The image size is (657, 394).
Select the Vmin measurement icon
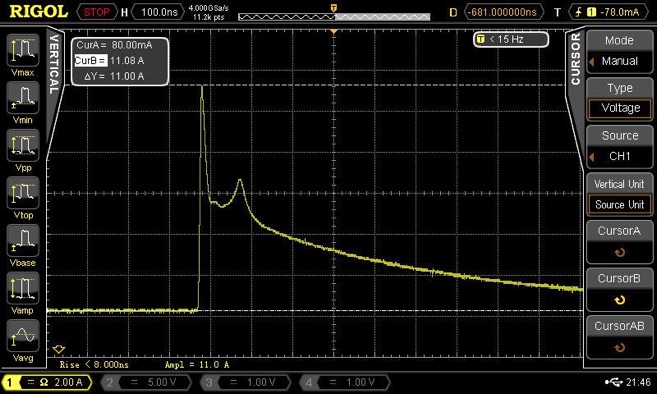tap(23, 98)
